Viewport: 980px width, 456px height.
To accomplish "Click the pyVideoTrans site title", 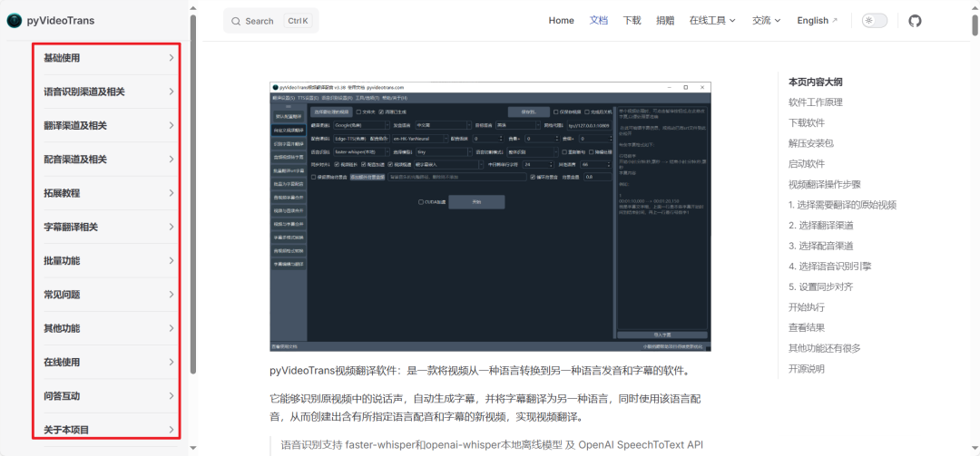I will 61,21.
